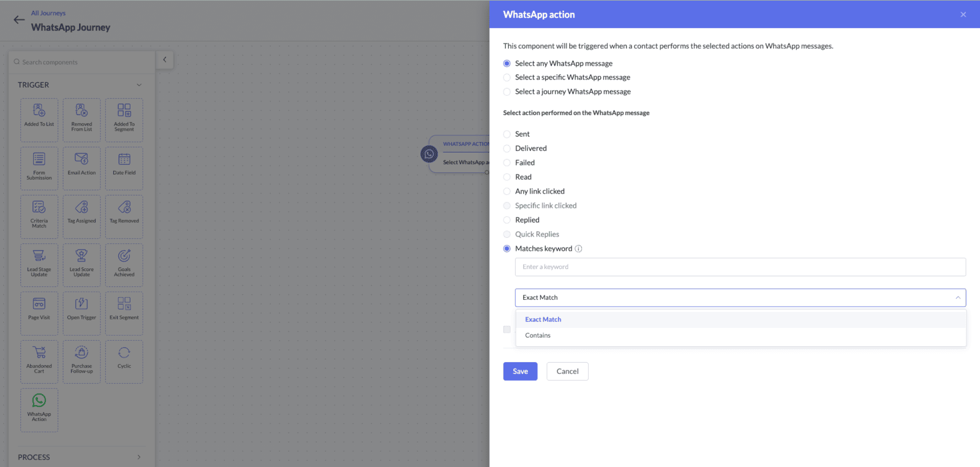This screenshot has height=467, width=980.
Task: Select the Cyclic trigger
Action: 124,362
